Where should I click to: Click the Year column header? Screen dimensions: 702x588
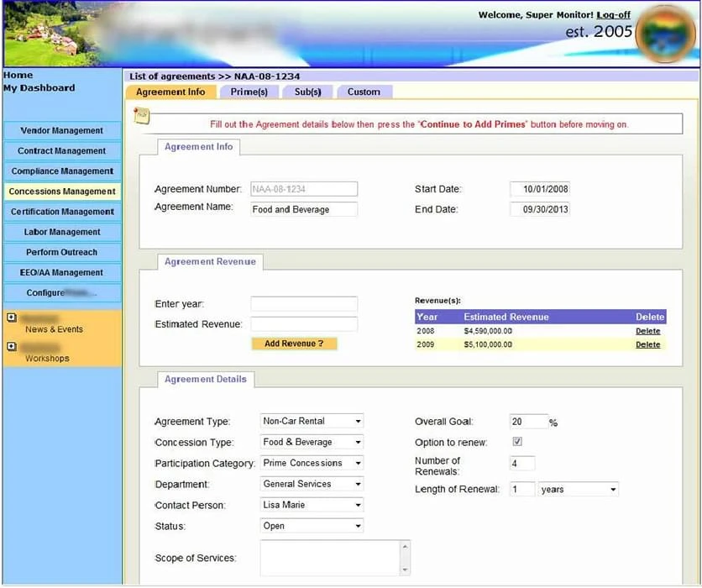click(427, 317)
